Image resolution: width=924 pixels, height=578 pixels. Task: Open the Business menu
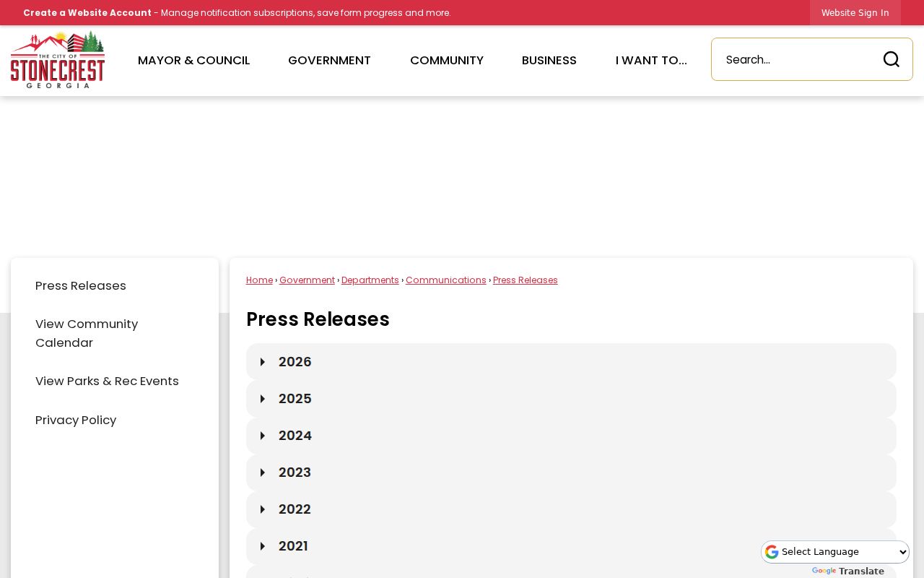549,60
